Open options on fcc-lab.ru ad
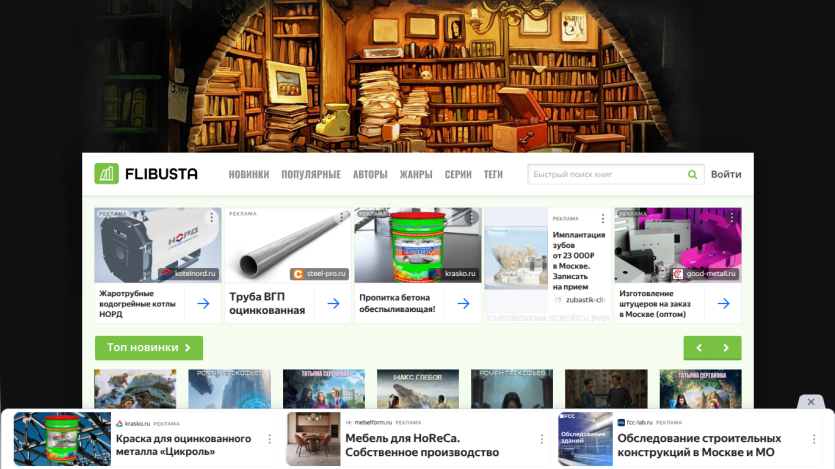The height and width of the screenshot is (469, 835). (x=814, y=439)
